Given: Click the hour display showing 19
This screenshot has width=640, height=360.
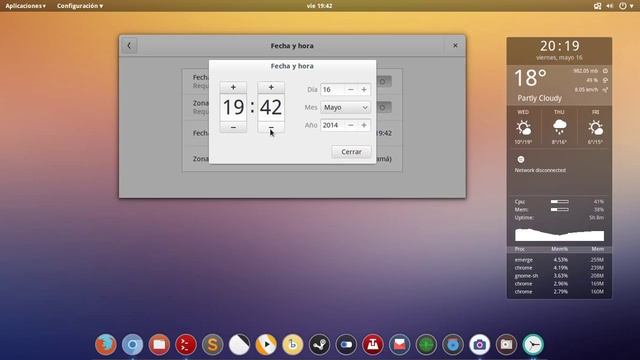Looking at the screenshot, I should click(233, 107).
